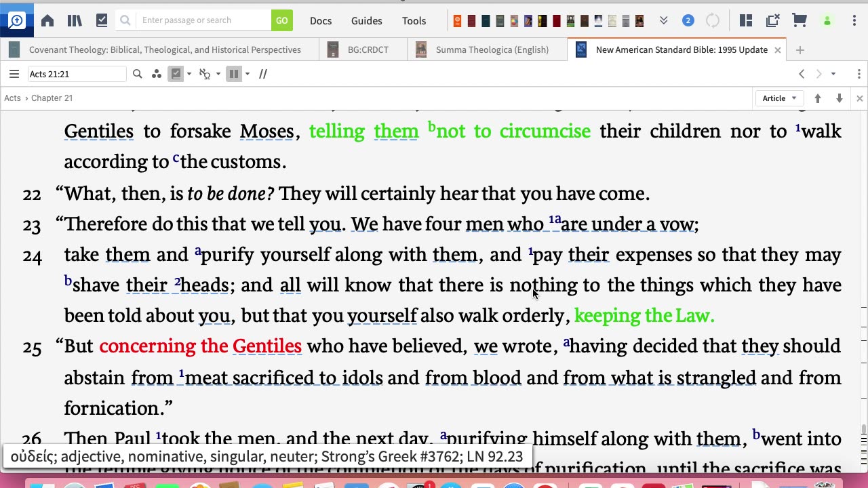Show more shortcuts with double chevron
This screenshot has width=868, height=488.
coord(664,21)
